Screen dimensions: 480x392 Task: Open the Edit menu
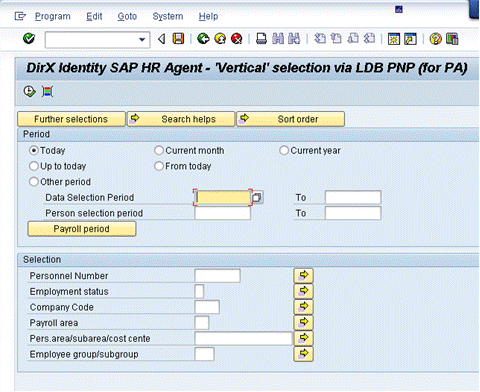coord(94,16)
